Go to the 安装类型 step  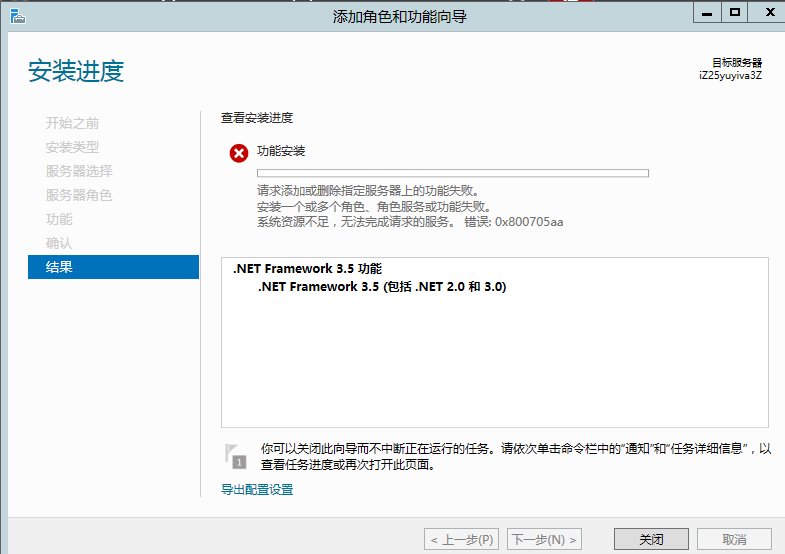pos(72,147)
